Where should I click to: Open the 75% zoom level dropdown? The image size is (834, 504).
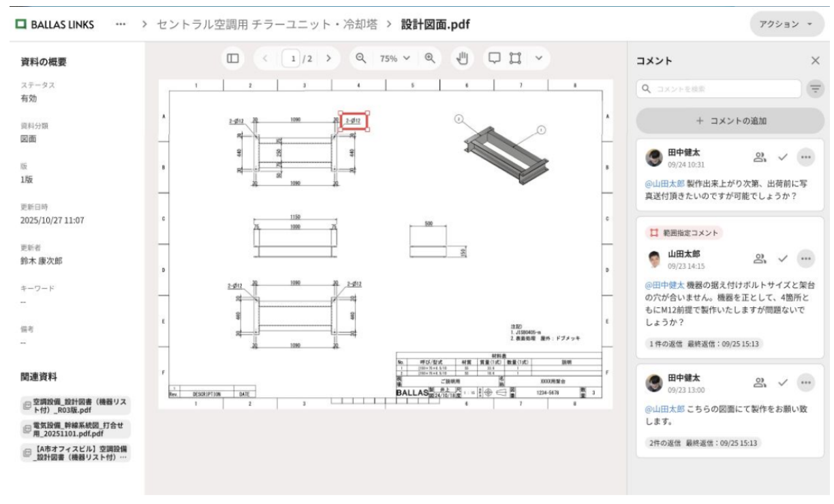(393, 59)
